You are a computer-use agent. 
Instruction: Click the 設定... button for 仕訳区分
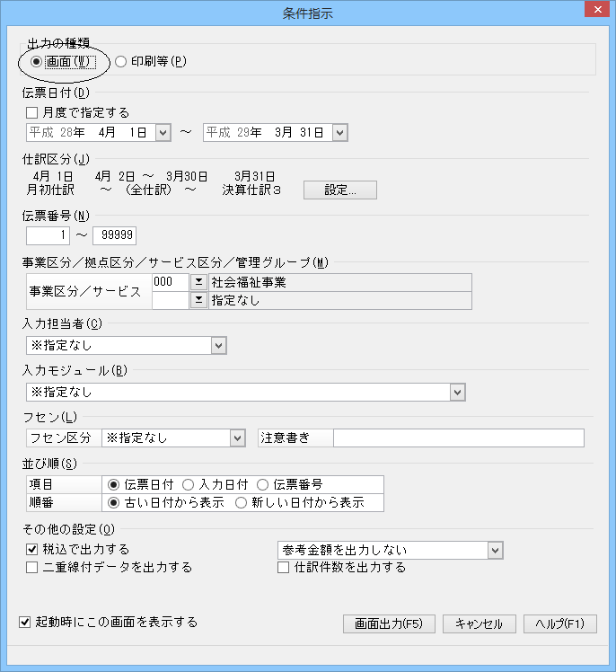pyautogui.click(x=339, y=190)
